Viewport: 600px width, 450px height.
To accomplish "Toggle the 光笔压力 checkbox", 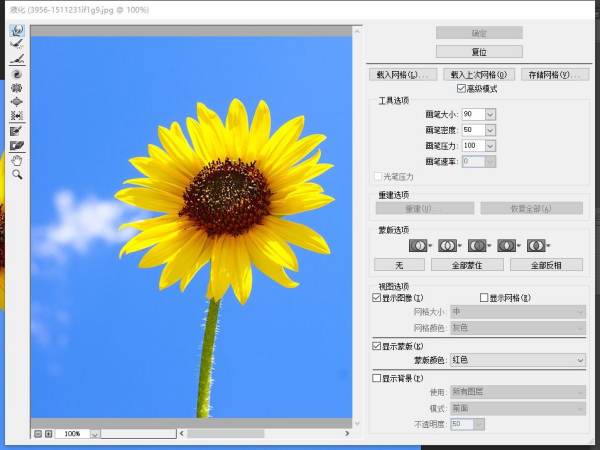I will point(378,176).
